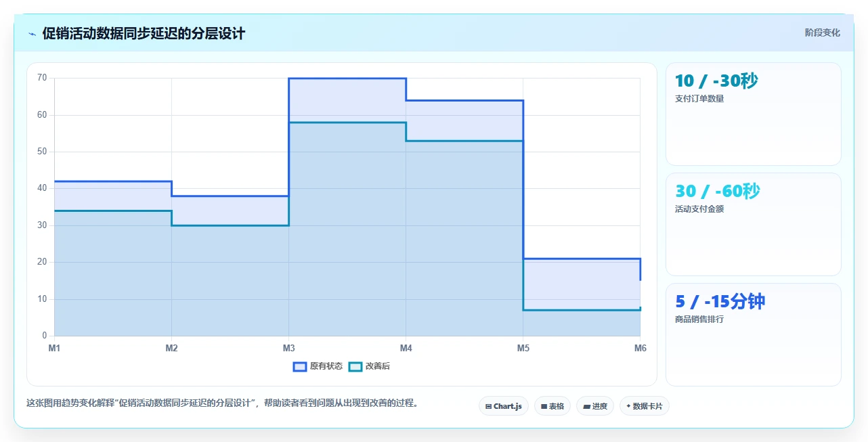Click the lightning icon beside the title
This screenshot has height=442, width=868.
coord(32,34)
